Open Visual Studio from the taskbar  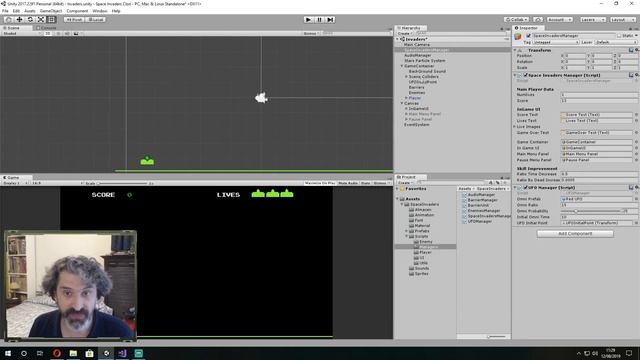122,353
